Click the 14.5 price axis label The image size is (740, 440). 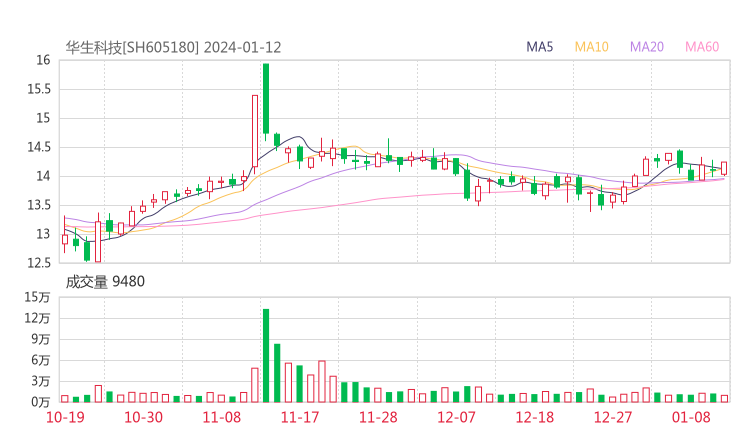pos(39,147)
